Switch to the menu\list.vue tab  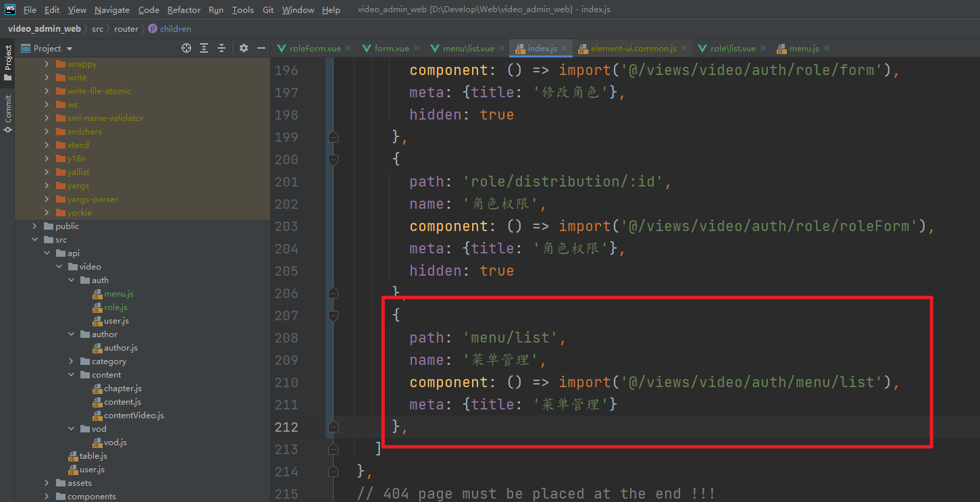pos(468,48)
